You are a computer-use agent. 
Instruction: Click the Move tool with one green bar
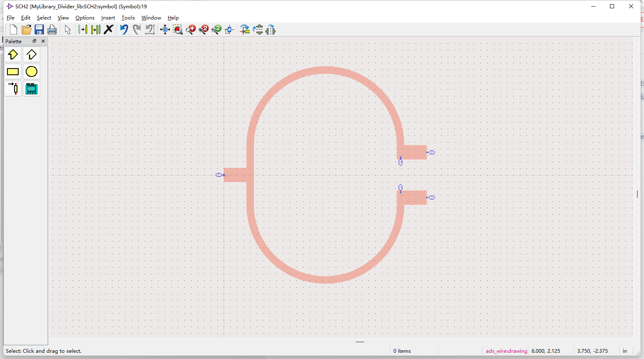pos(83,30)
